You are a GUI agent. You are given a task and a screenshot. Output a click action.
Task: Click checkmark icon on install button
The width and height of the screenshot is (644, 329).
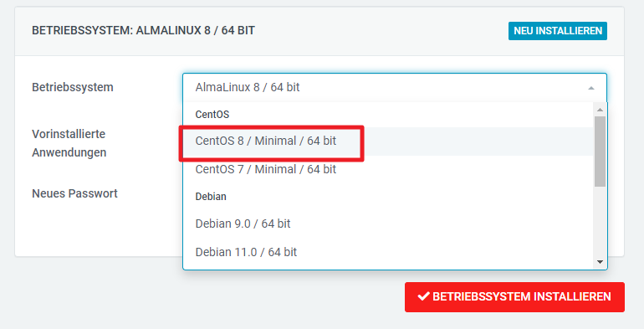[x=423, y=296]
